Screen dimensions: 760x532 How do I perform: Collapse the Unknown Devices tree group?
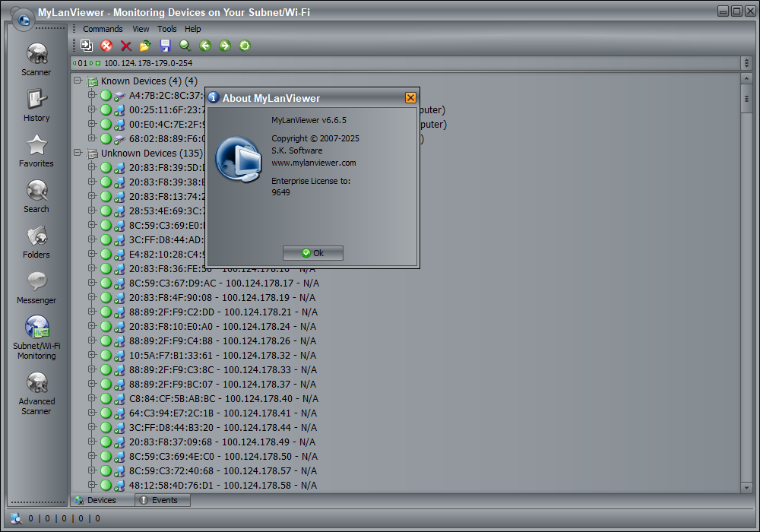[78, 153]
